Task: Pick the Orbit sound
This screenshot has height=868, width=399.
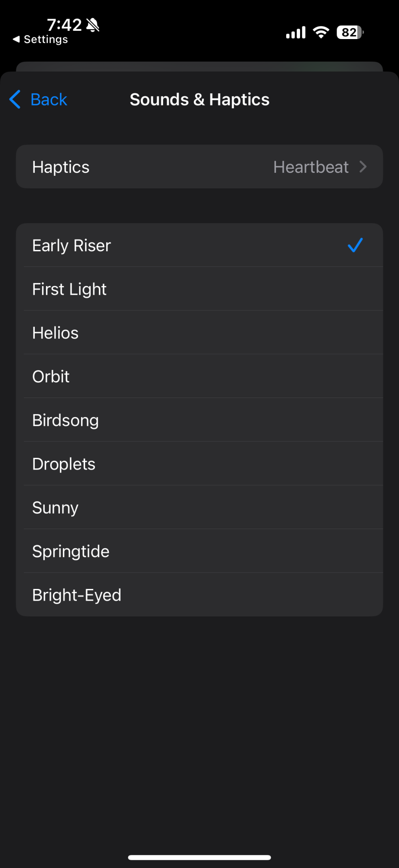Action: 51,376
